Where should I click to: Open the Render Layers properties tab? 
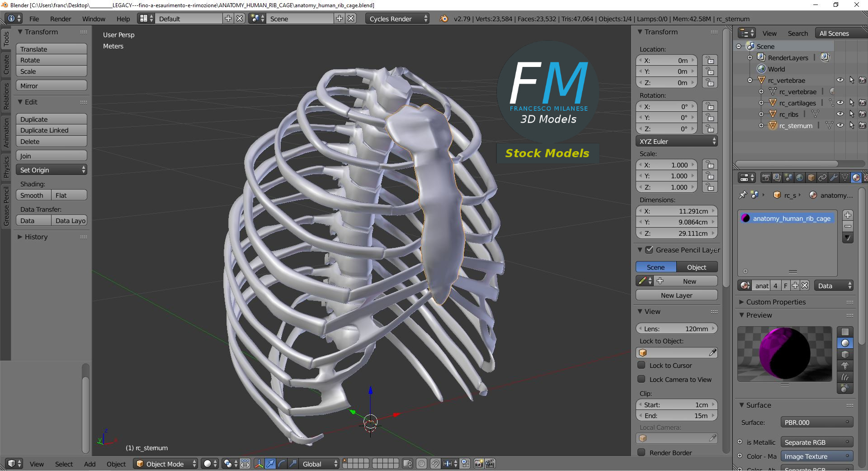[777, 177]
